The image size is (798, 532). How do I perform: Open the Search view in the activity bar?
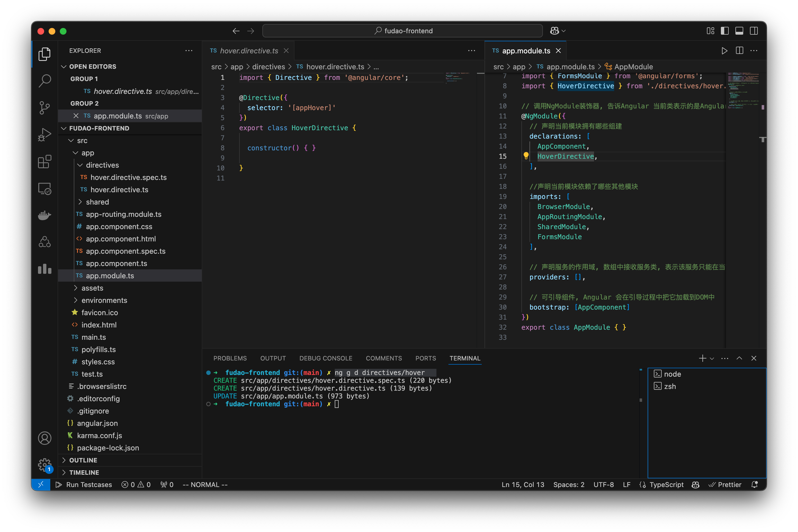point(44,81)
